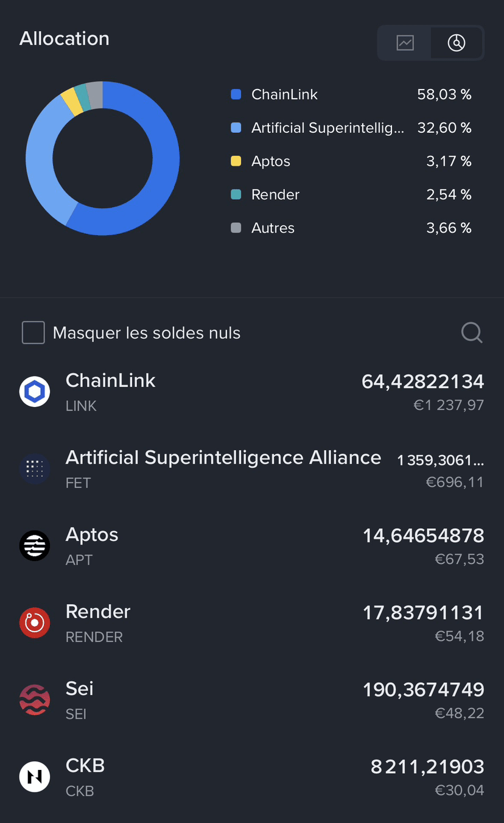Open the Sei 190,3674749 balance row
504x823 pixels.
pos(252,699)
